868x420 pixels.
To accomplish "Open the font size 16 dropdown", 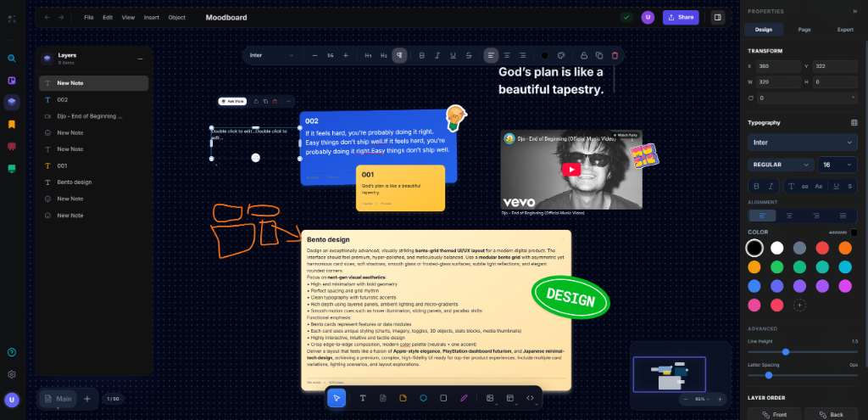I will pos(837,165).
